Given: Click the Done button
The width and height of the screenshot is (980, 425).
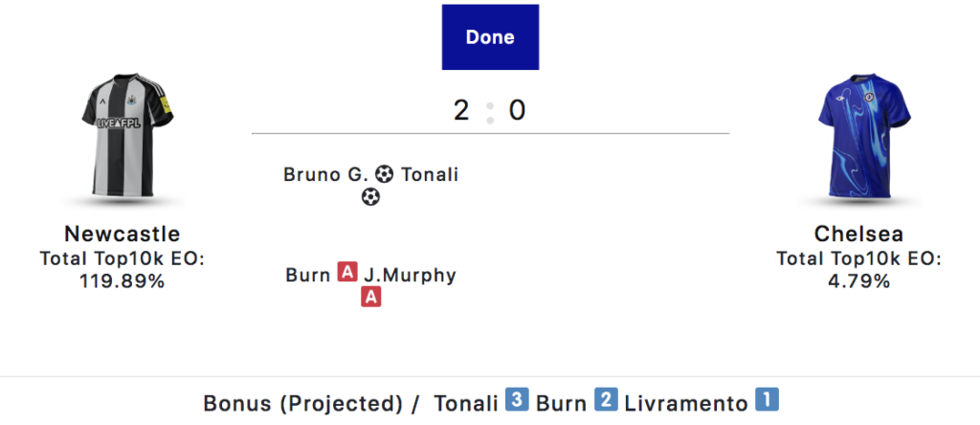Looking at the screenshot, I should point(490,37).
